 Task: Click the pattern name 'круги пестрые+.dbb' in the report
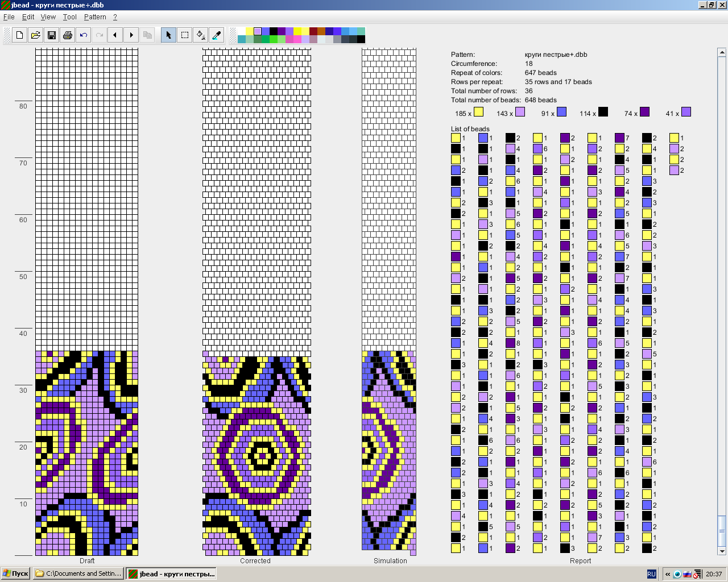556,55
